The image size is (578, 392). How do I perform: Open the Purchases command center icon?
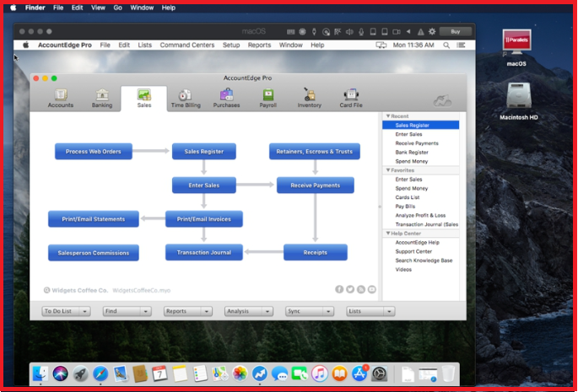(226, 98)
